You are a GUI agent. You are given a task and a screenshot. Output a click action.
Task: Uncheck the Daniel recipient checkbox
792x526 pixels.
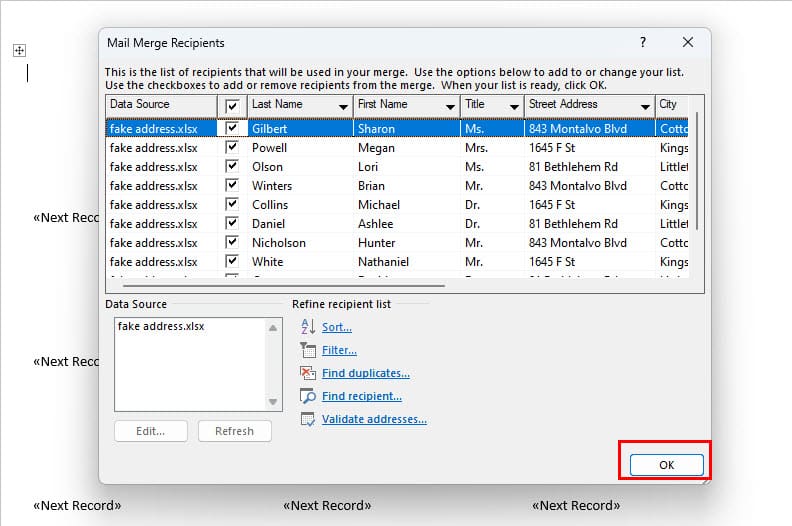click(x=232, y=223)
